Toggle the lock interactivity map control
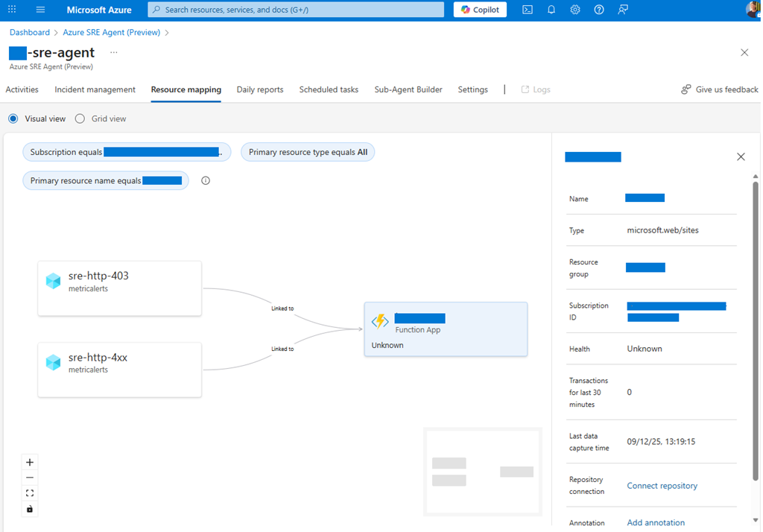763x532 pixels. click(30, 509)
